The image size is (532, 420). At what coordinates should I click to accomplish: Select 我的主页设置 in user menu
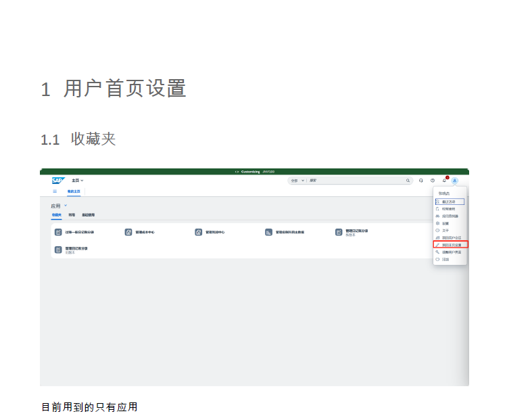tap(451, 244)
